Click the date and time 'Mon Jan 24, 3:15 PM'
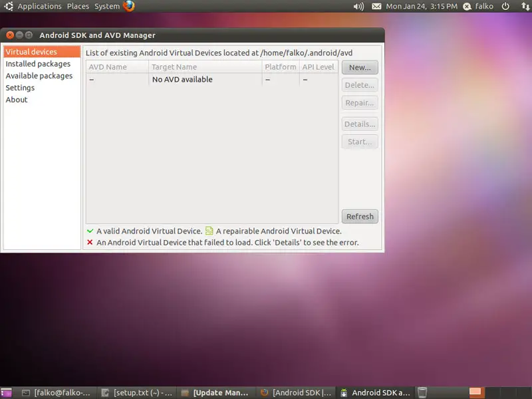 [x=422, y=7]
